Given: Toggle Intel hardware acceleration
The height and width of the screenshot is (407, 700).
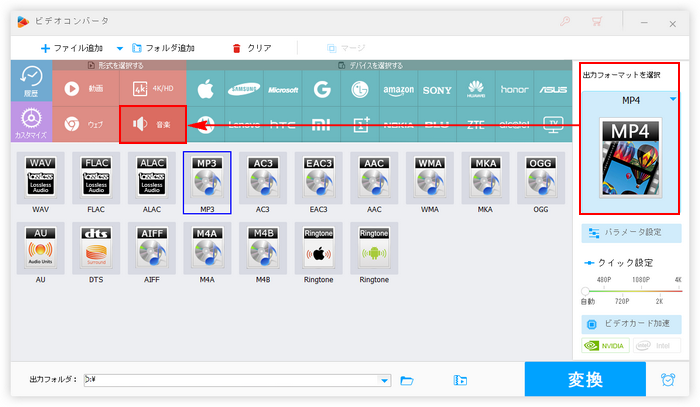Looking at the screenshot, I should click(x=656, y=347).
